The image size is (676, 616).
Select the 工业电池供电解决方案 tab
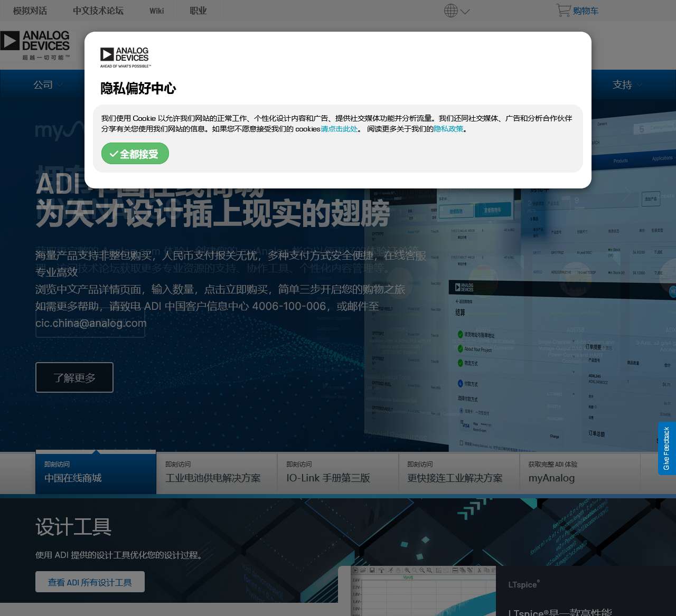(217, 472)
